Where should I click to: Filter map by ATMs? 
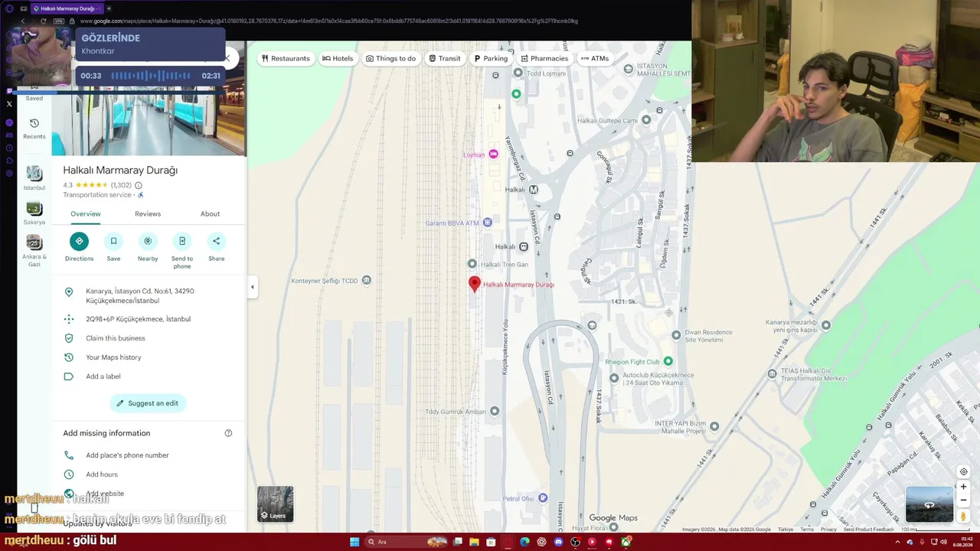click(x=595, y=58)
